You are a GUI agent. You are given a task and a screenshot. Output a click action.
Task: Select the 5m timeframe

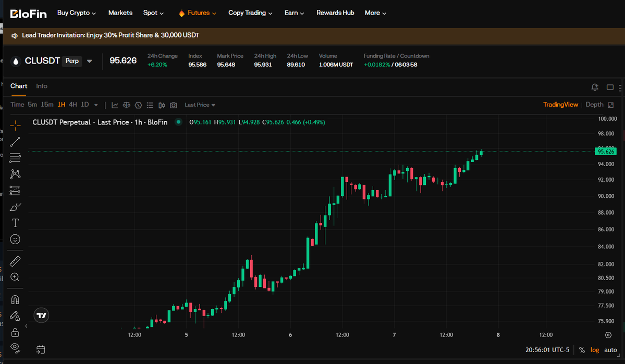(x=32, y=104)
